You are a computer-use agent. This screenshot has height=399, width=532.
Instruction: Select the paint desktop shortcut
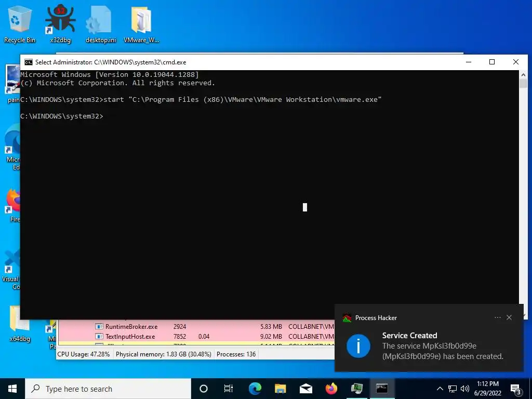tap(13, 84)
